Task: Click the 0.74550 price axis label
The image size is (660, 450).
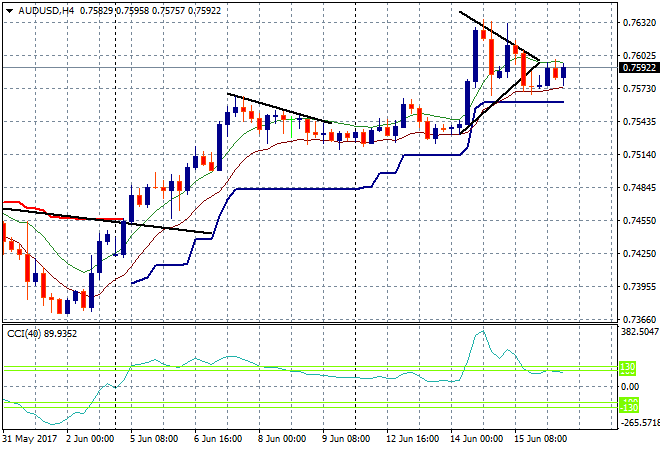Action: pyautogui.click(x=639, y=221)
